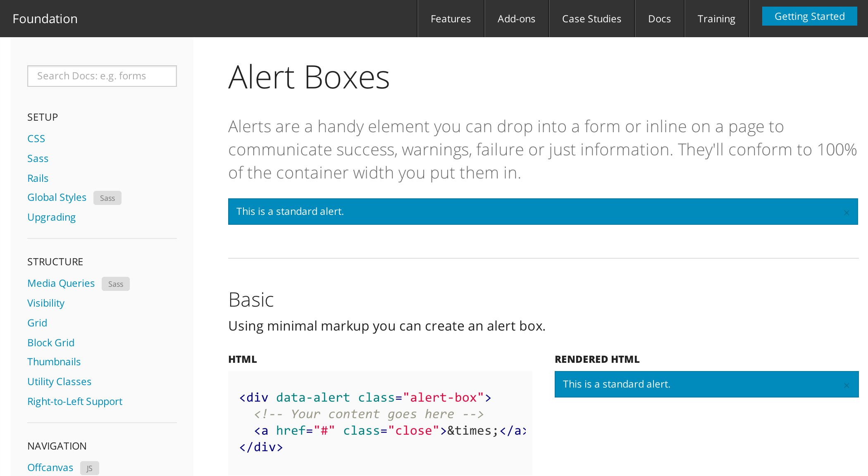Go to the Rails setup page
The height and width of the screenshot is (476, 868).
[38, 178]
